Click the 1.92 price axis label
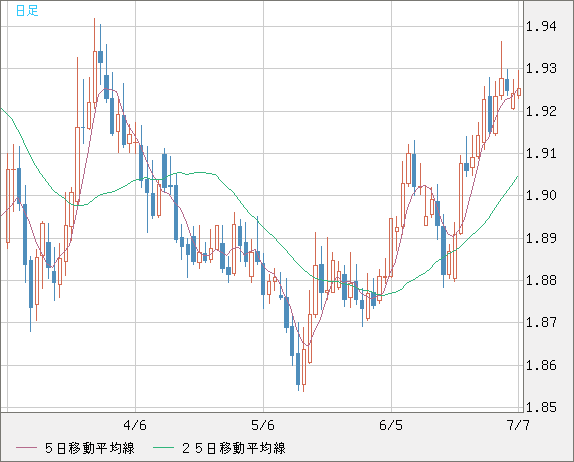574x462 pixels. coord(541,111)
